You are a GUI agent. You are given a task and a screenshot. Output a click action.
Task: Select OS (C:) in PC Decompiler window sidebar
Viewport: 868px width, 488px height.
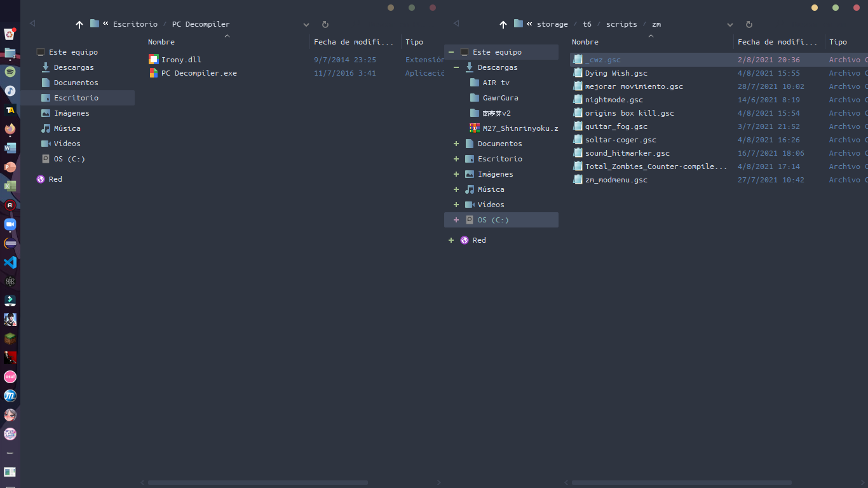69,159
